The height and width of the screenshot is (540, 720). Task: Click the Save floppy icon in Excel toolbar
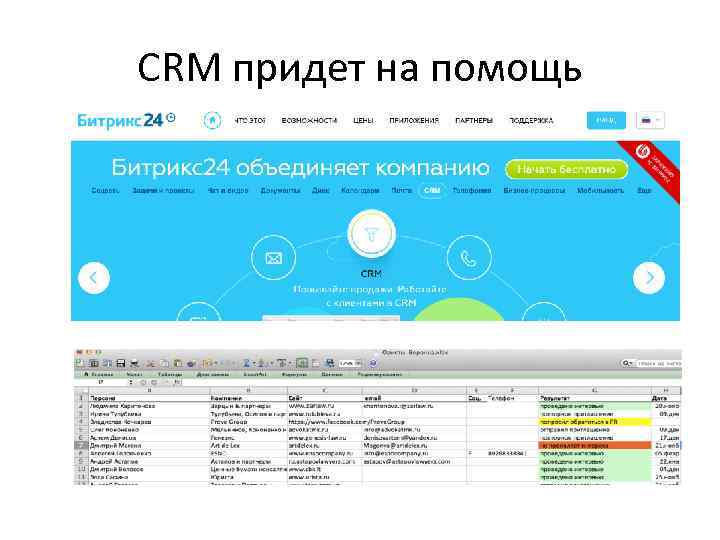121,363
